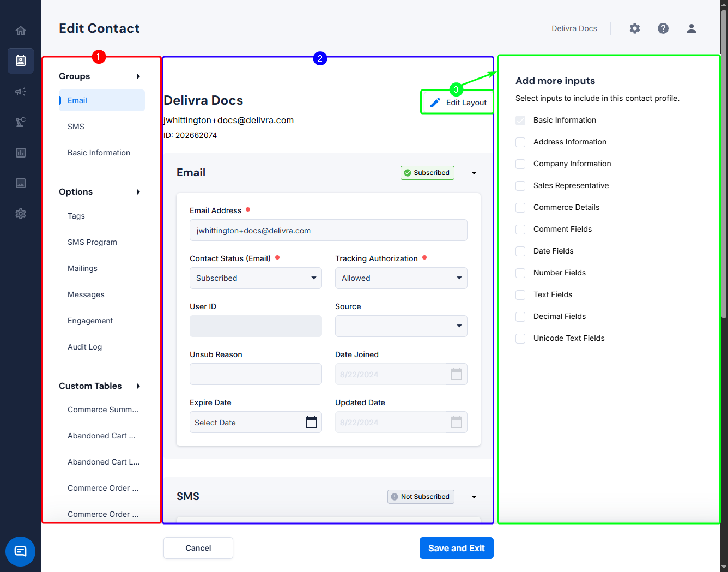Open the Contacts icon in sidebar

click(21, 61)
